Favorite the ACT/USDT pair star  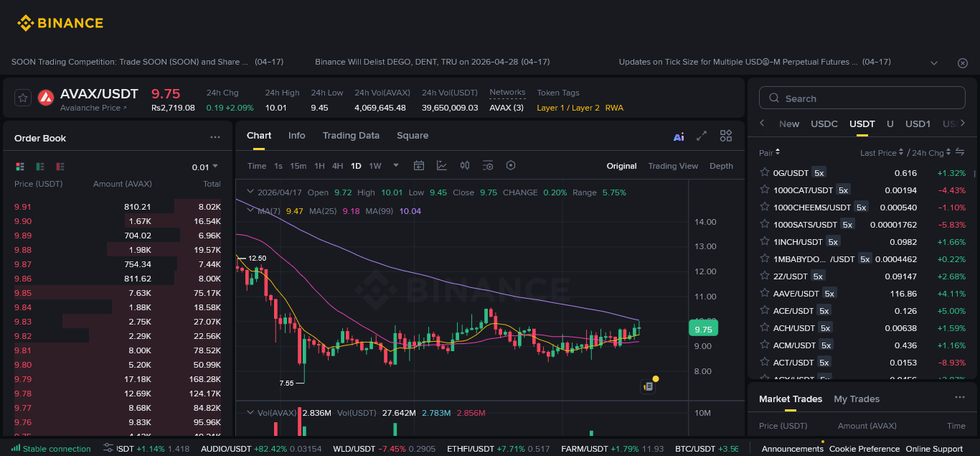(x=764, y=362)
